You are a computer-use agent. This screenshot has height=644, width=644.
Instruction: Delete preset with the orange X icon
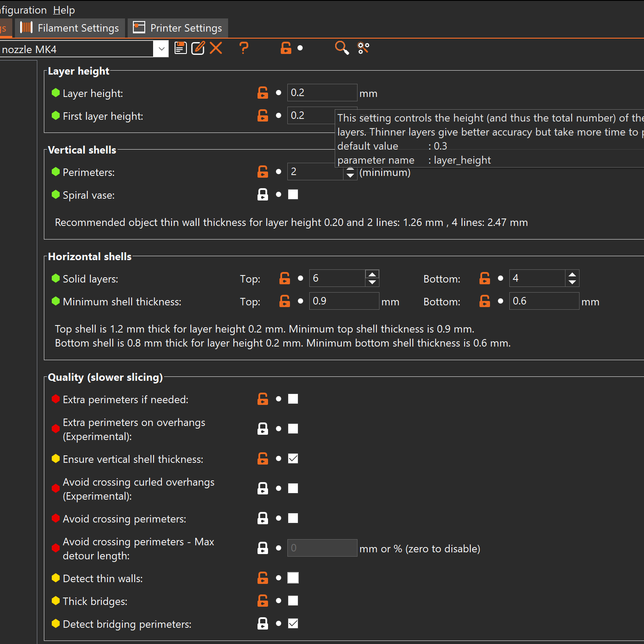[x=216, y=48]
